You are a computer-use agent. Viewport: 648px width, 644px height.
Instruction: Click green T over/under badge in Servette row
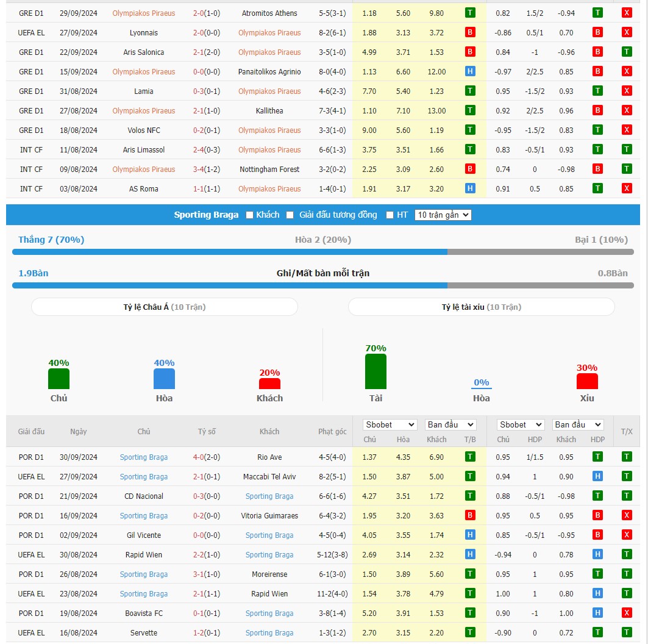(627, 632)
